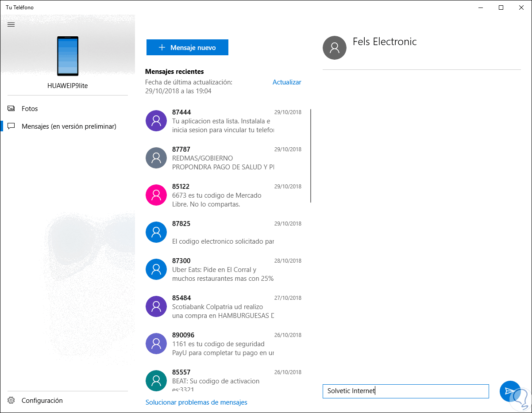Click the message text field containing Solvetic Internet
Screen dimensions: 532x413
pyautogui.click(x=406, y=391)
